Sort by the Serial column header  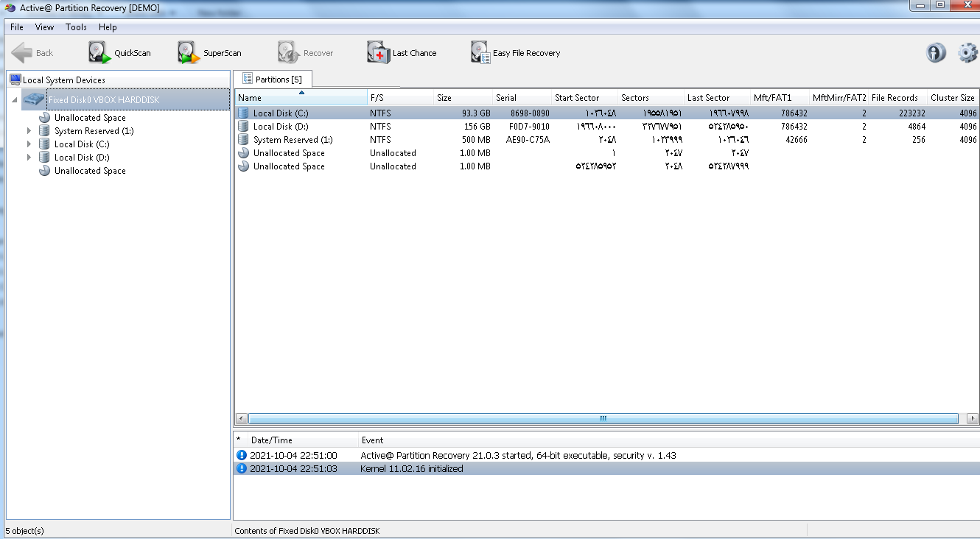tap(522, 98)
